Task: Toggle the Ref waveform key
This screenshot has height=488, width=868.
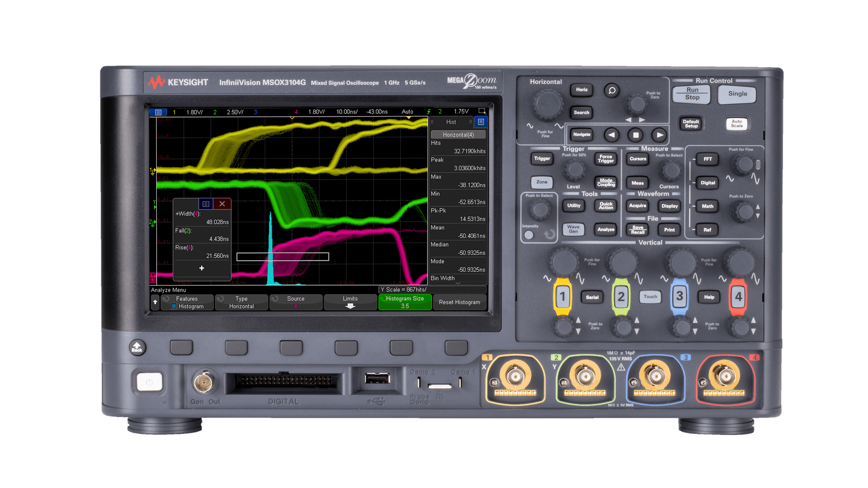Action: [x=707, y=230]
